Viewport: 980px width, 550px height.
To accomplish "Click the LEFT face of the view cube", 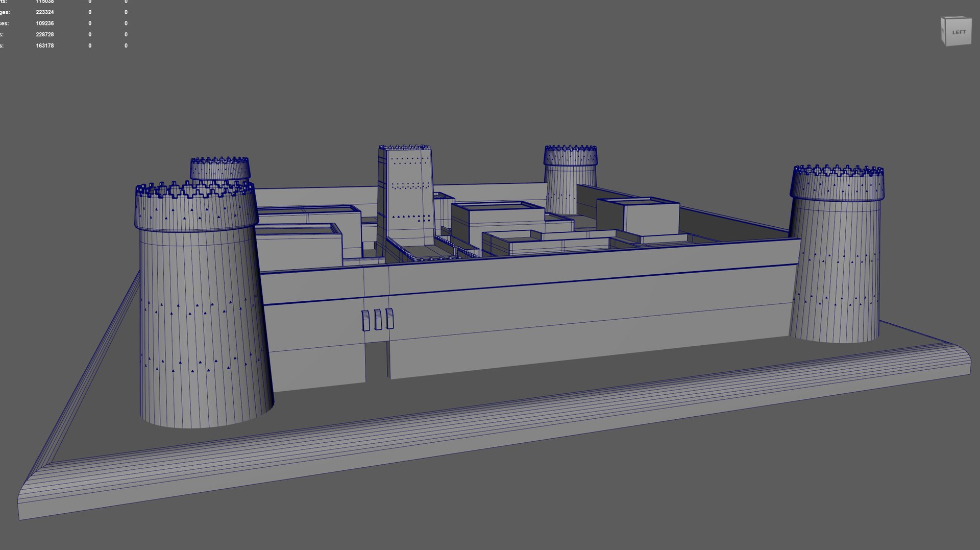I will tap(959, 32).
